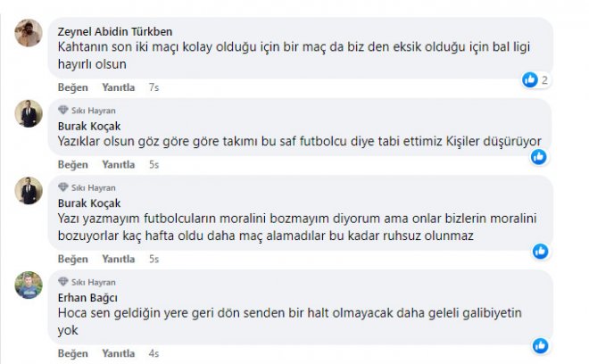Image resolution: width=589 pixels, height=364 pixels.
Task: Click Burak Koçak's avatar on 'Yazıklar olsun' comment
Action: 29,112
